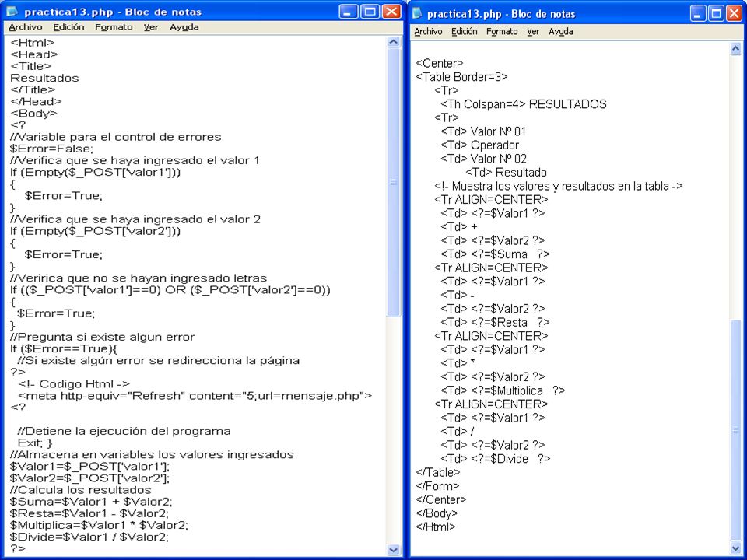Screen dimensions: 747x560
Task: Open Ayuda menu in left Notepad window
Action: click(x=184, y=27)
